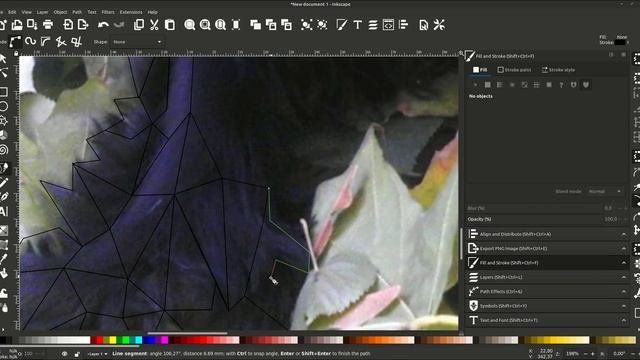Select the Ellipse tool in toolbox
This screenshot has height=360, width=640.
pos(4,106)
